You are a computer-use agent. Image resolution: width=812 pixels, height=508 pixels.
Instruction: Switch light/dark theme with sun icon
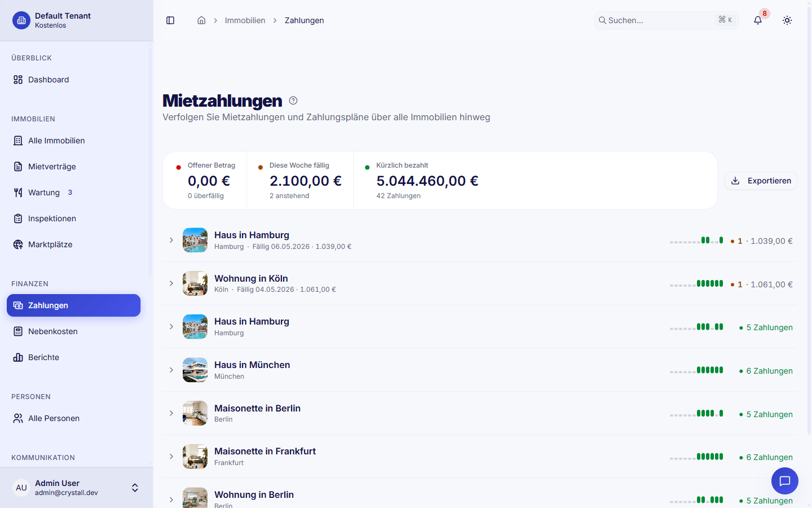(x=787, y=20)
